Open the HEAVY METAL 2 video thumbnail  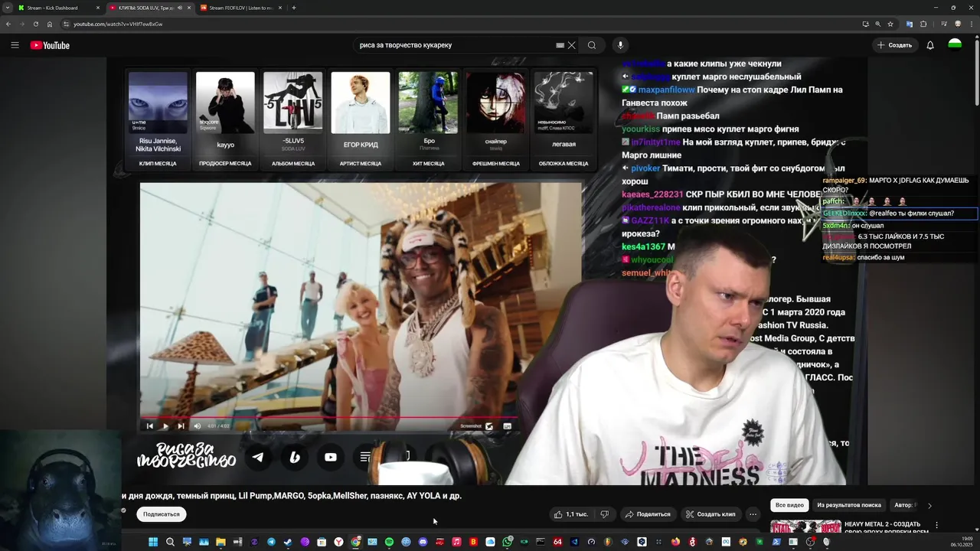(805, 527)
